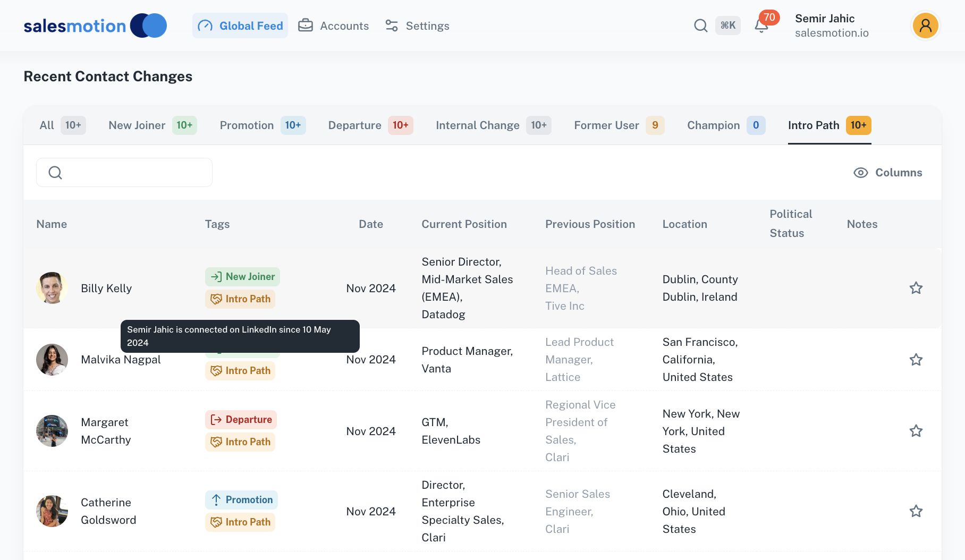Switch to the Champion tab
This screenshot has width=965, height=560.
[726, 125]
